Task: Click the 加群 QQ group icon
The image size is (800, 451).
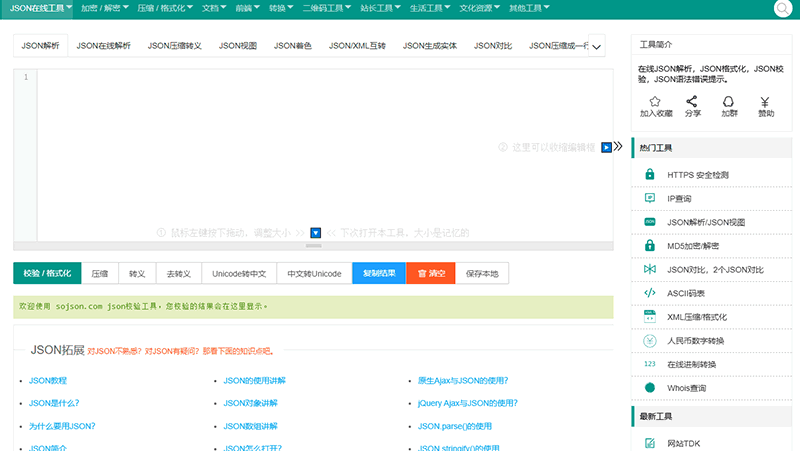Action: click(729, 102)
